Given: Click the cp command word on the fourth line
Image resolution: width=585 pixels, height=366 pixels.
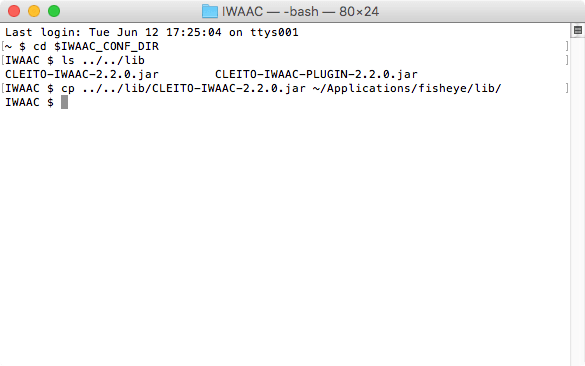Looking at the screenshot, I should click(68, 89).
